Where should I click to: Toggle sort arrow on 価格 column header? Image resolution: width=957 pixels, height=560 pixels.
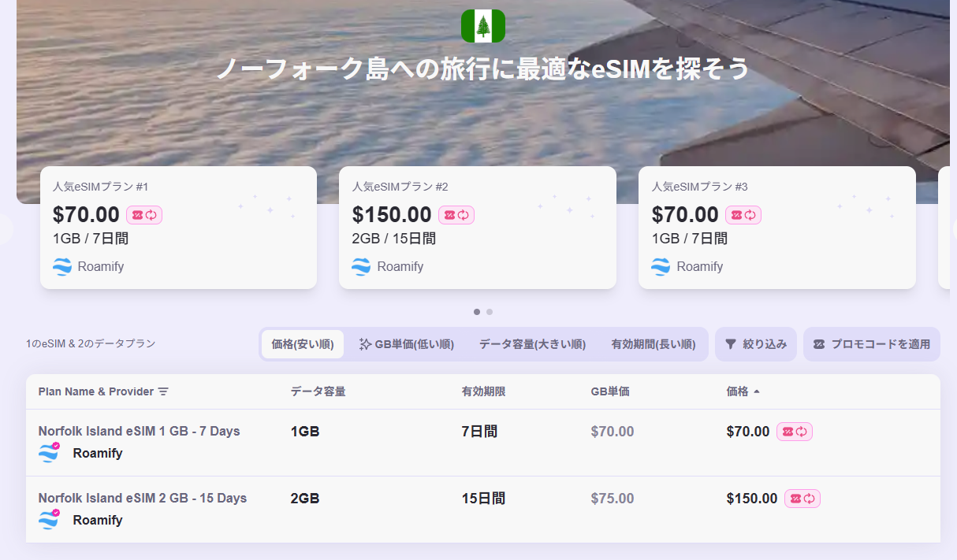click(x=757, y=391)
